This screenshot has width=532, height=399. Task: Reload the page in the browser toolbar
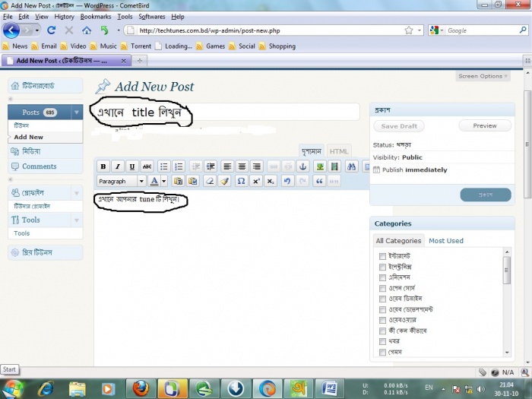pos(51,30)
